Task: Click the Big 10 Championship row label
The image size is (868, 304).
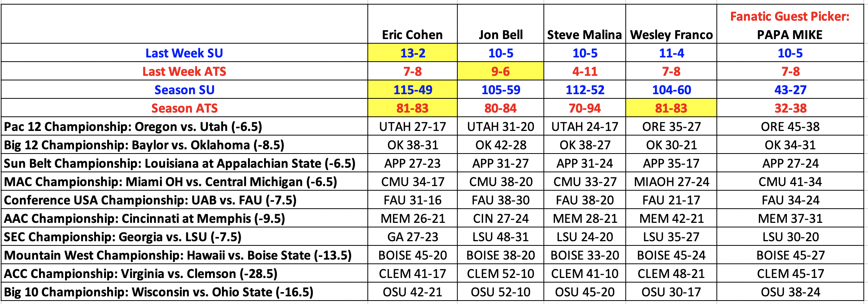Action: [158, 292]
